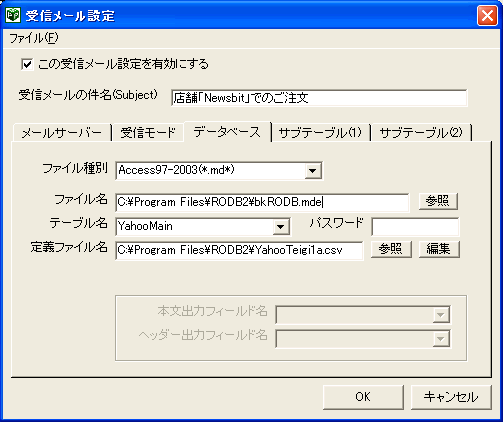503x422 pixels.
Task: Expand the ヘッダー出力フィールド名 dropdown arrow
Action: click(441, 339)
